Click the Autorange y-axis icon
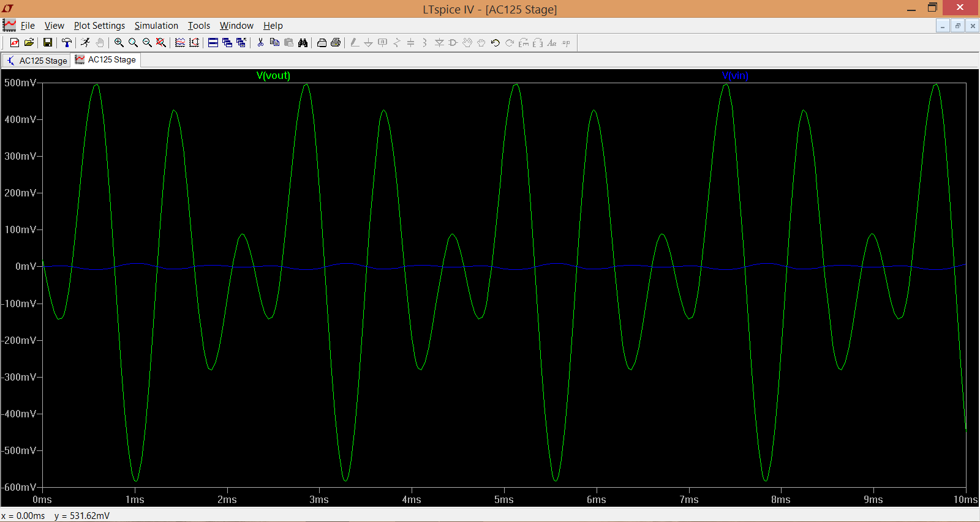Image resolution: width=980 pixels, height=522 pixels. 194,42
